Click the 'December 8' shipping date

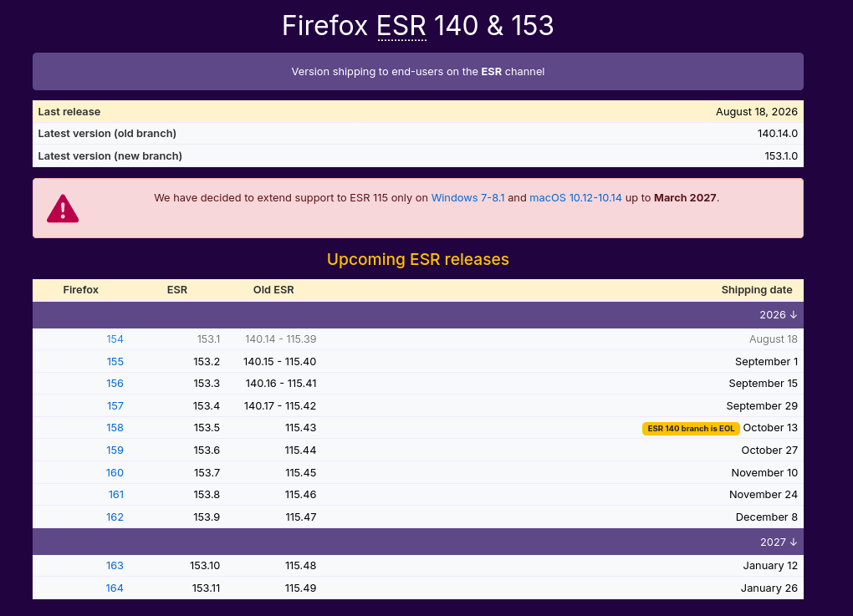tap(767, 517)
